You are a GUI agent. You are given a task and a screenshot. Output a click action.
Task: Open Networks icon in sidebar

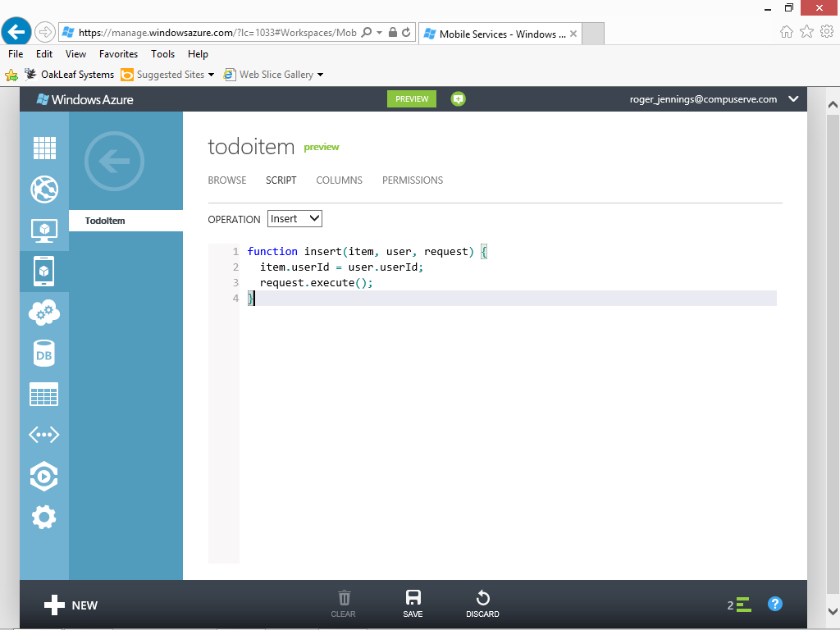point(44,435)
